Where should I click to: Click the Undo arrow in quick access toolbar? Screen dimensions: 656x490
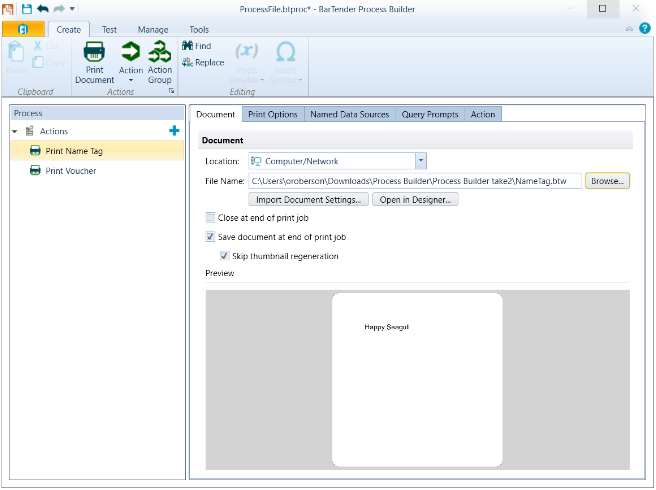(42, 8)
